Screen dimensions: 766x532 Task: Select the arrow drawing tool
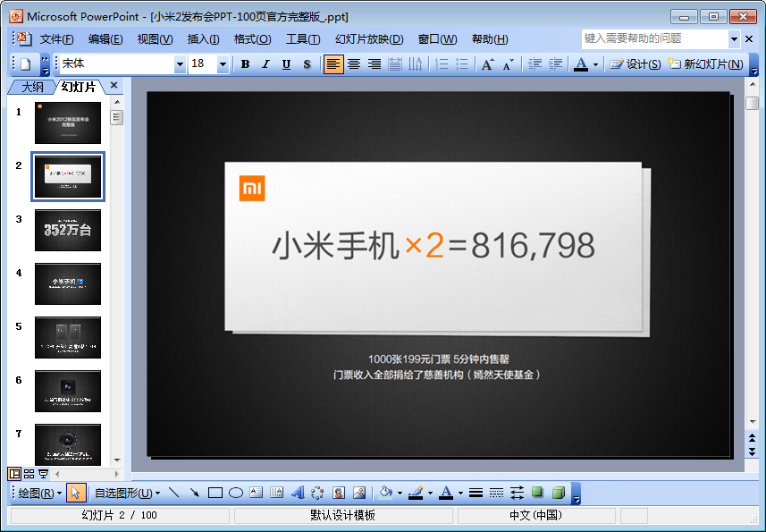click(195, 493)
